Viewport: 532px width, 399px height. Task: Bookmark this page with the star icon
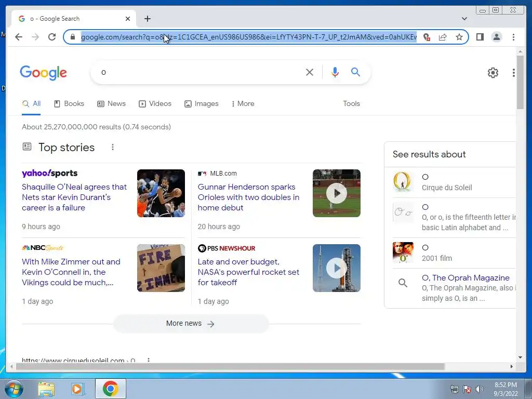pos(459,37)
